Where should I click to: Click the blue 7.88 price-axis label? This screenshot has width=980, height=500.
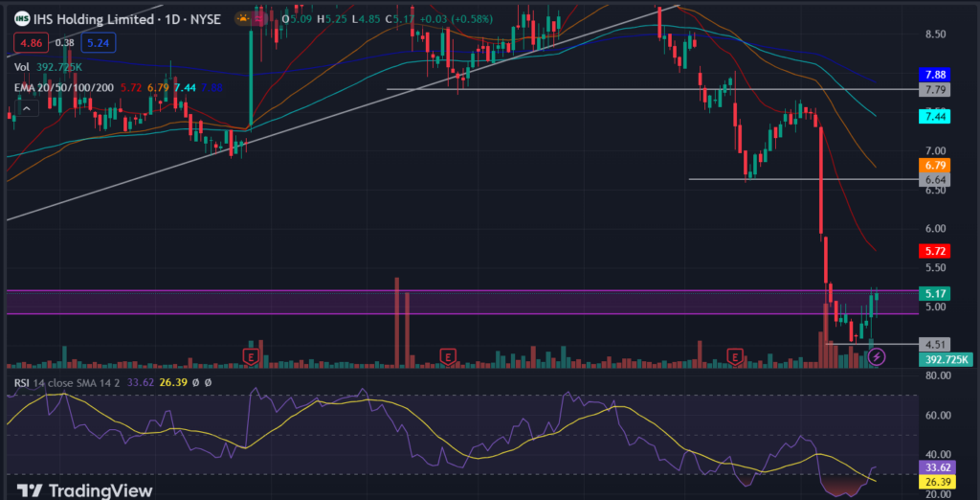(x=934, y=75)
